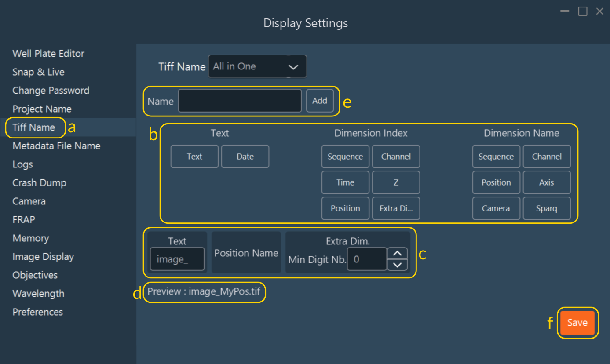This screenshot has height=364, width=610.
Task: Add Dimension Name Sparq element
Action: (547, 208)
